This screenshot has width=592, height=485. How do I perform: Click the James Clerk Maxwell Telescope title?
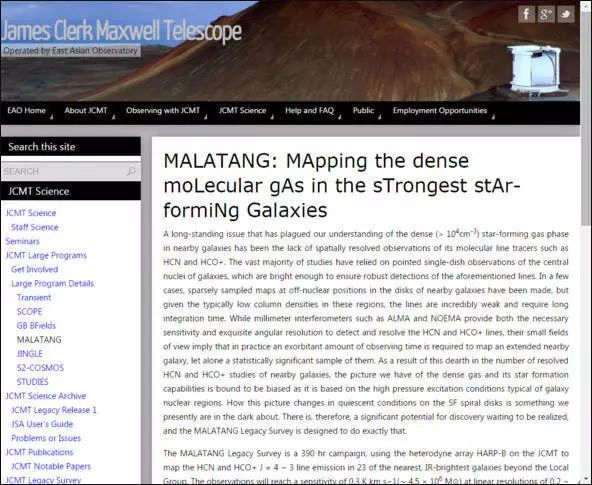pyautogui.click(x=121, y=31)
